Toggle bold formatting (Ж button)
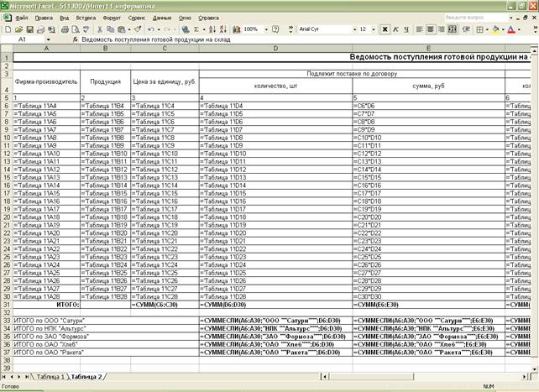Screen dimensions: 539x392 tap(385, 29)
